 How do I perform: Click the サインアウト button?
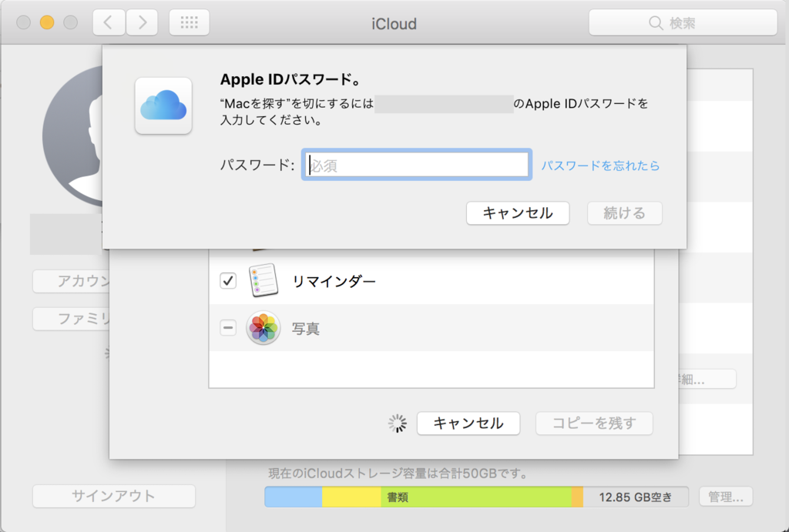pos(114,497)
